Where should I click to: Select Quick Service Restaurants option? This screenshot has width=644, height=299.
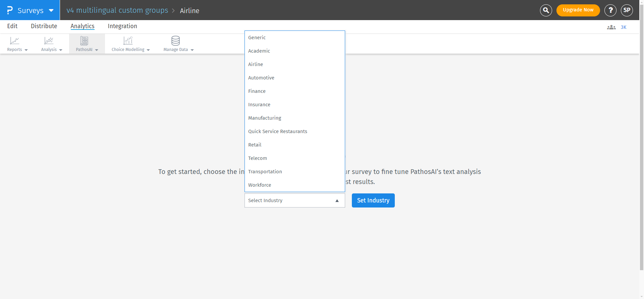(277, 131)
